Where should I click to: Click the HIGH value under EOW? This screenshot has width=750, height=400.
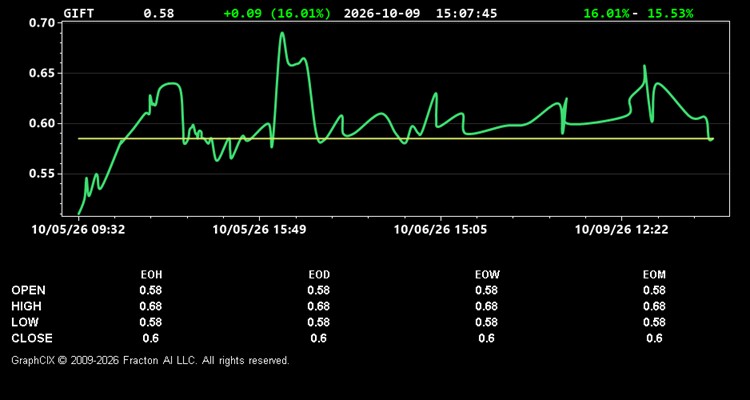click(486, 306)
